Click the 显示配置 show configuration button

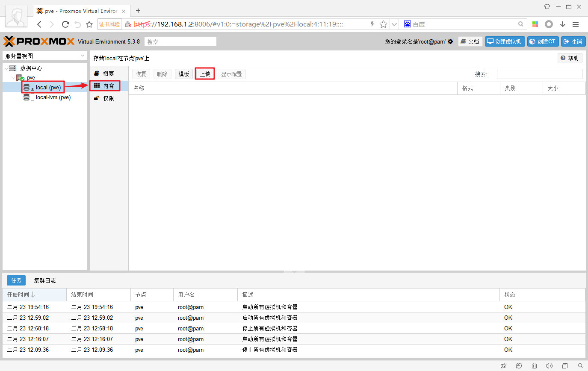pyautogui.click(x=231, y=74)
